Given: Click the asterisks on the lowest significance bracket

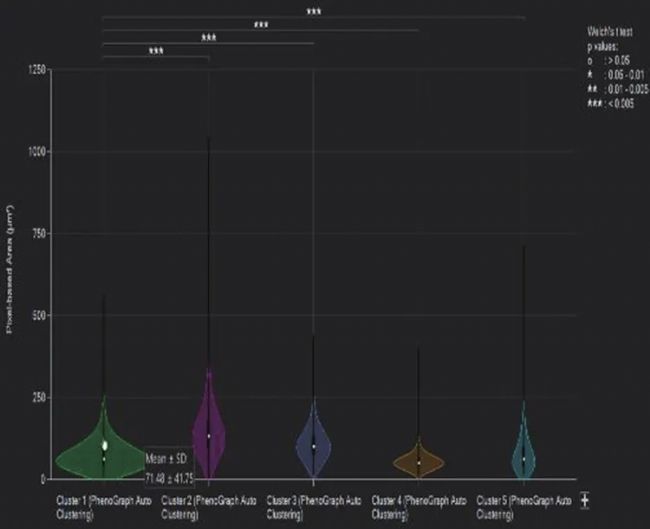Looking at the screenshot, I should [x=156, y=51].
